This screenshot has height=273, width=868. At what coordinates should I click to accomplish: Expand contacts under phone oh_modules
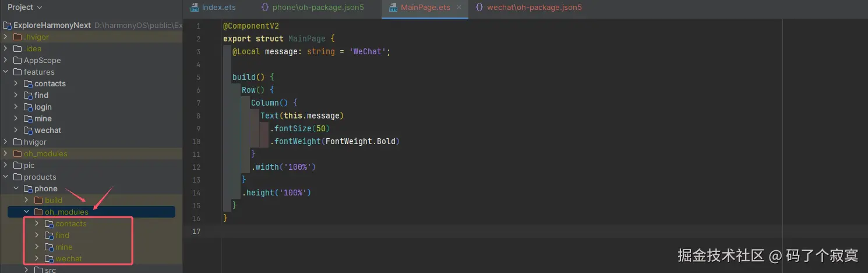tap(37, 223)
